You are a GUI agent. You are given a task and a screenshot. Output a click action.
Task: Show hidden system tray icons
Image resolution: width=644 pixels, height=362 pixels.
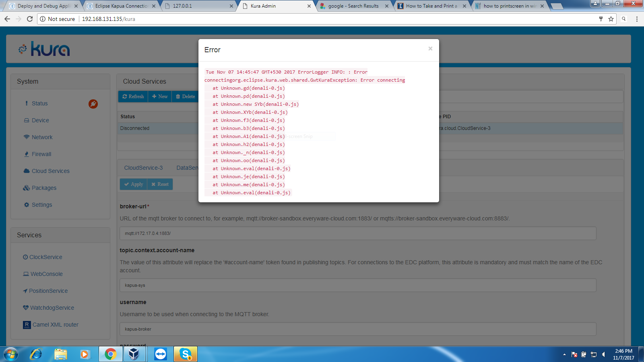click(x=564, y=354)
